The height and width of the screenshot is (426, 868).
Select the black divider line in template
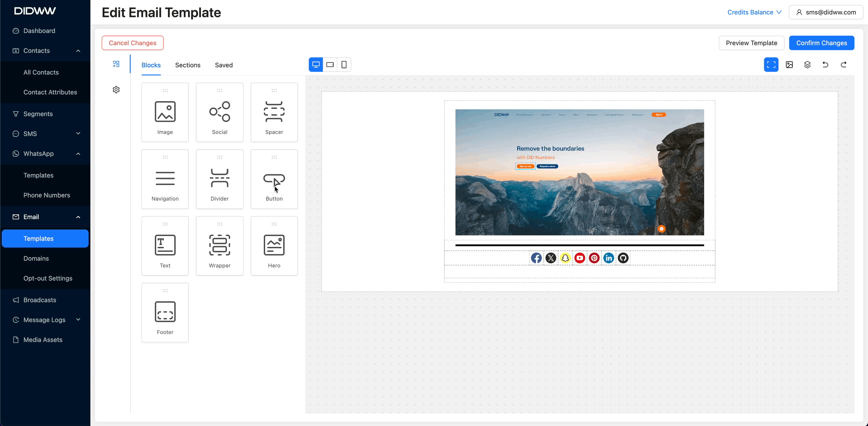[579, 245]
